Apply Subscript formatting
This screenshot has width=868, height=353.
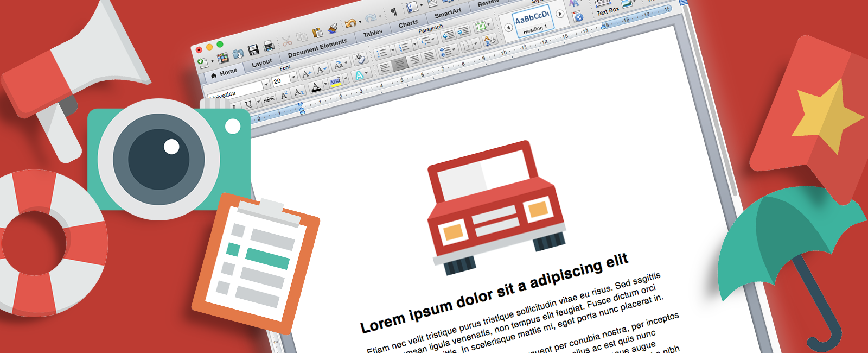[298, 92]
